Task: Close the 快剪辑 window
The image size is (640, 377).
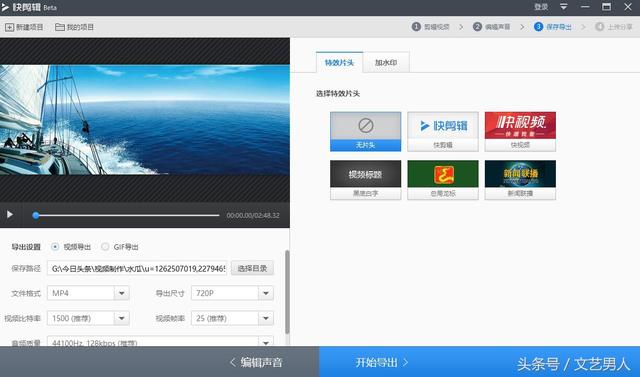Action: 628,7
